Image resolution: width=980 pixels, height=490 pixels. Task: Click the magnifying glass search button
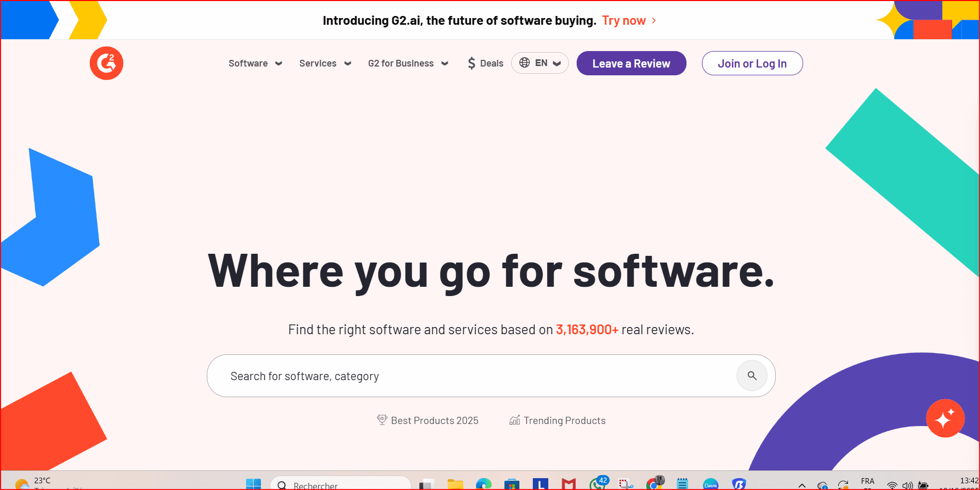(752, 375)
